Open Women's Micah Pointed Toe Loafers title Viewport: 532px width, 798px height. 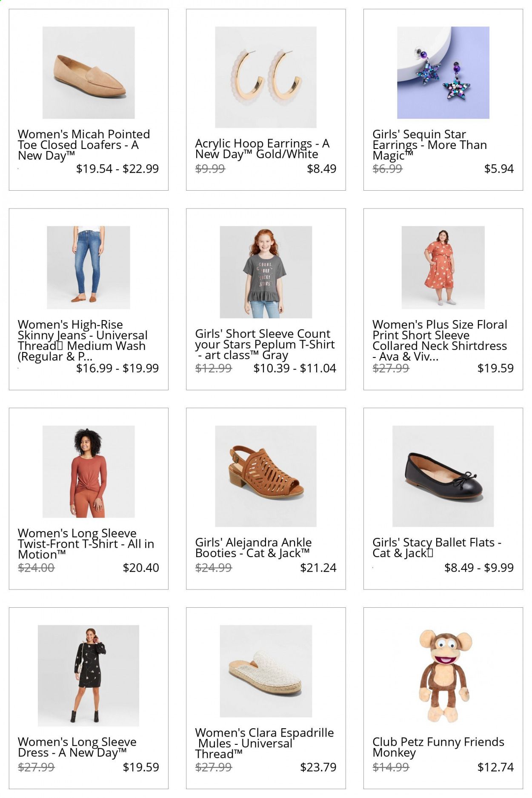84,145
